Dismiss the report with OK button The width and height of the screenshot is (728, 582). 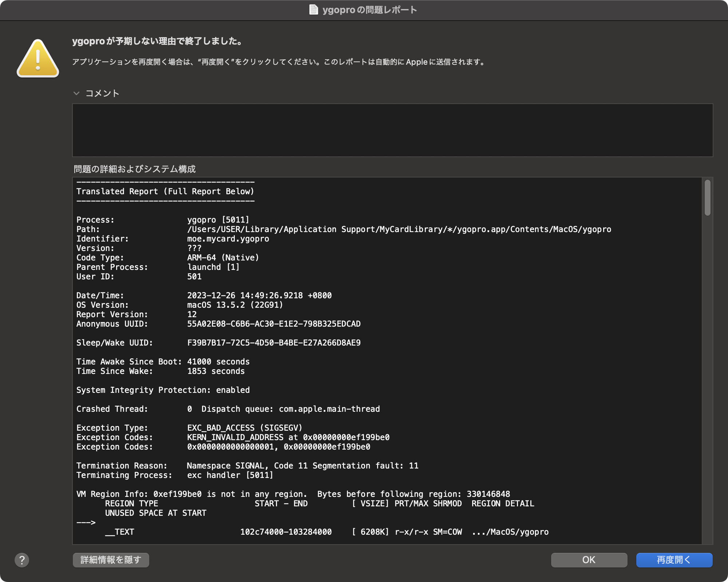(x=589, y=560)
